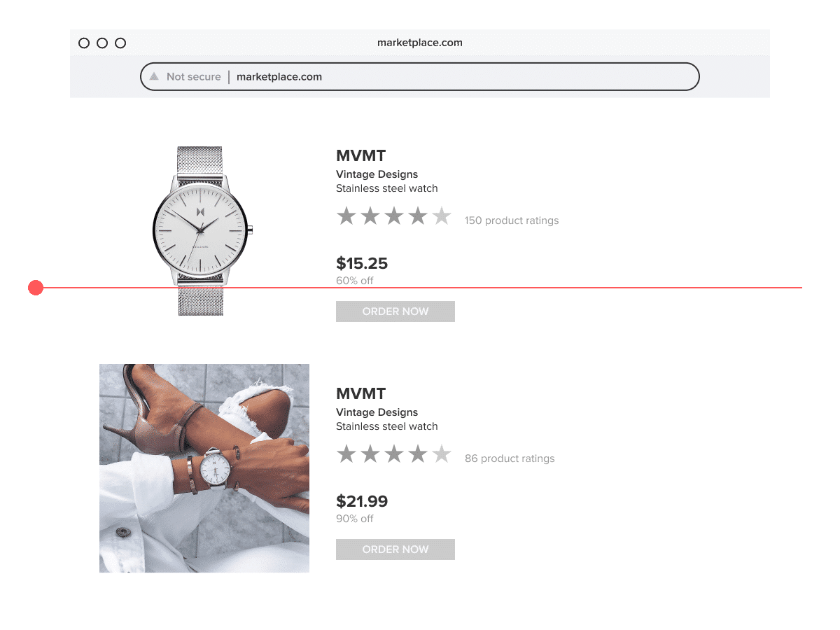Click the marketplace.com tab title
840x630 pixels.
pos(420,42)
